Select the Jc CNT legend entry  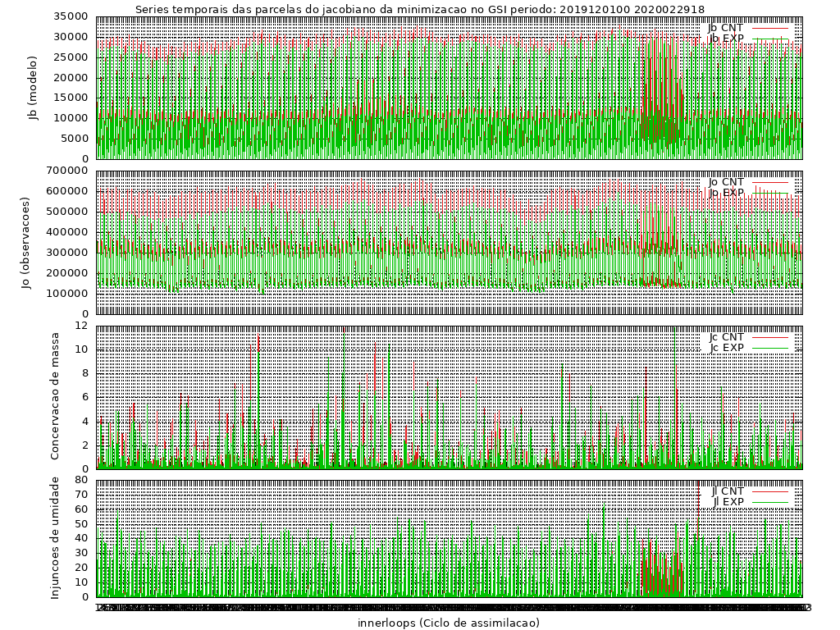click(748, 337)
